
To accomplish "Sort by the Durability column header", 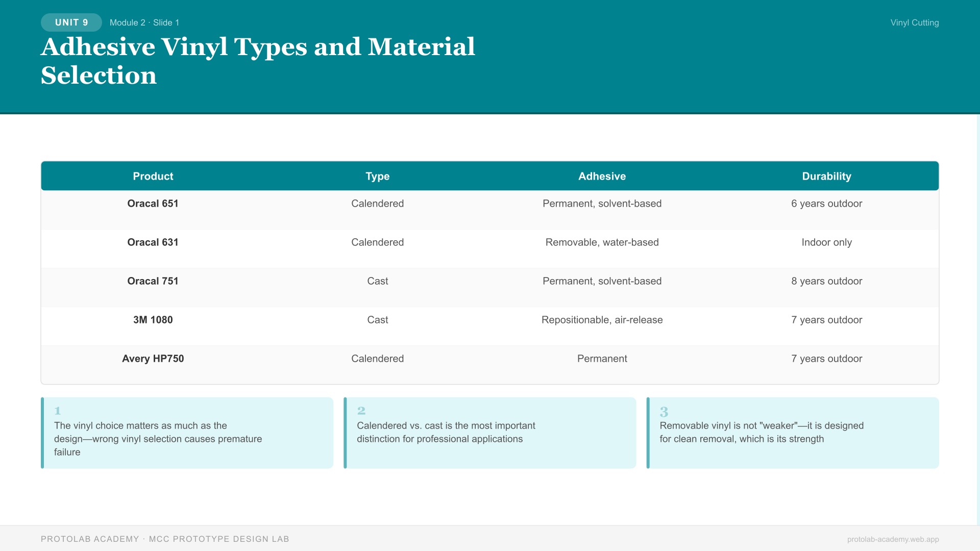I will [x=826, y=176].
